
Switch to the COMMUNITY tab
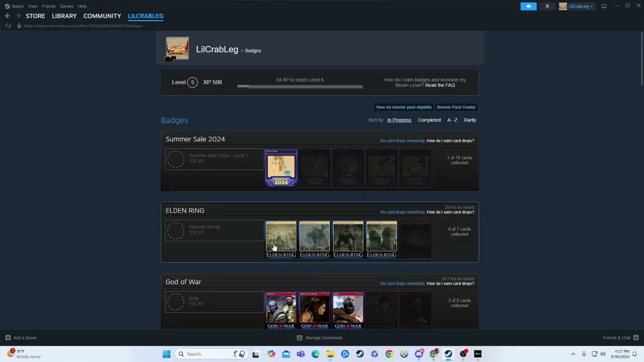pos(102,16)
